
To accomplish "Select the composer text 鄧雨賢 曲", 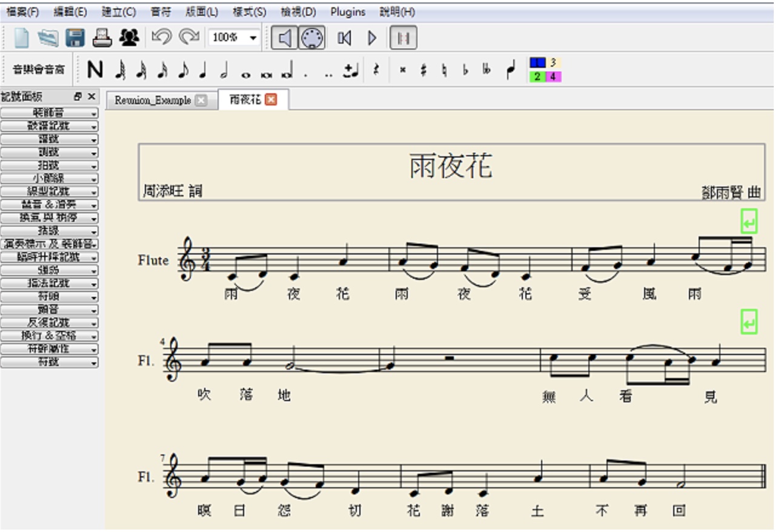I will 731,193.
